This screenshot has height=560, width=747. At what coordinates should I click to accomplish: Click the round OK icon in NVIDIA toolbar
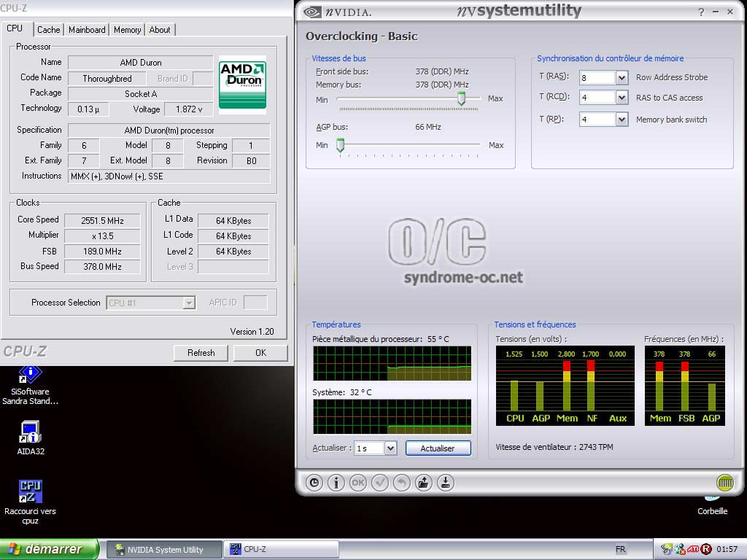click(358, 483)
